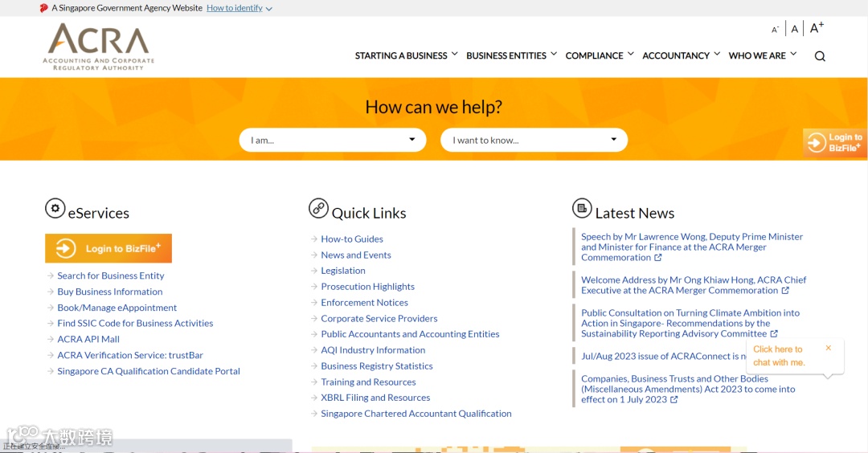868x453 pixels.
Task: Open Search for Business Entity link
Action: [x=111, y=275]
